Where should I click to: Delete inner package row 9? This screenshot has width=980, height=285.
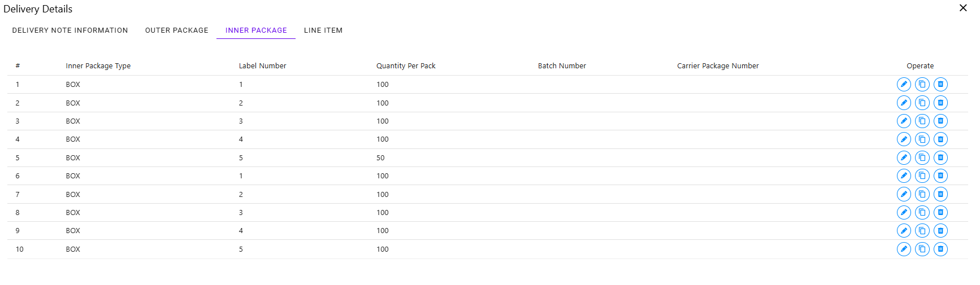point(940,230)
